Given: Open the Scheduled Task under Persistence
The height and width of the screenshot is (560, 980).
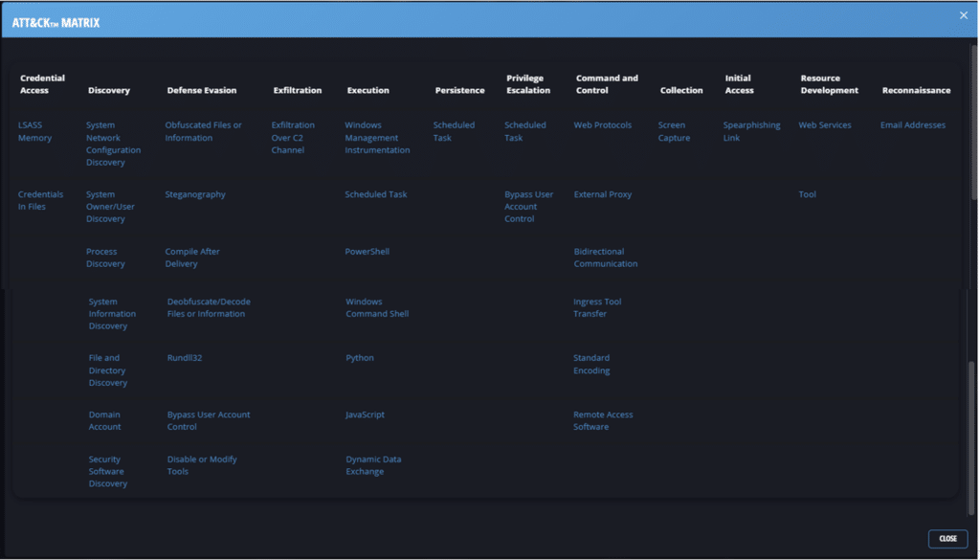Looking at the screenshot, I should pos(454,131).
